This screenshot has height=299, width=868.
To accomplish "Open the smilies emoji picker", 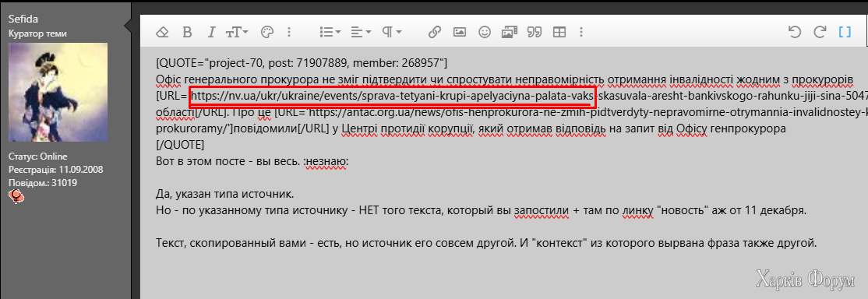I will coord(485,32).
